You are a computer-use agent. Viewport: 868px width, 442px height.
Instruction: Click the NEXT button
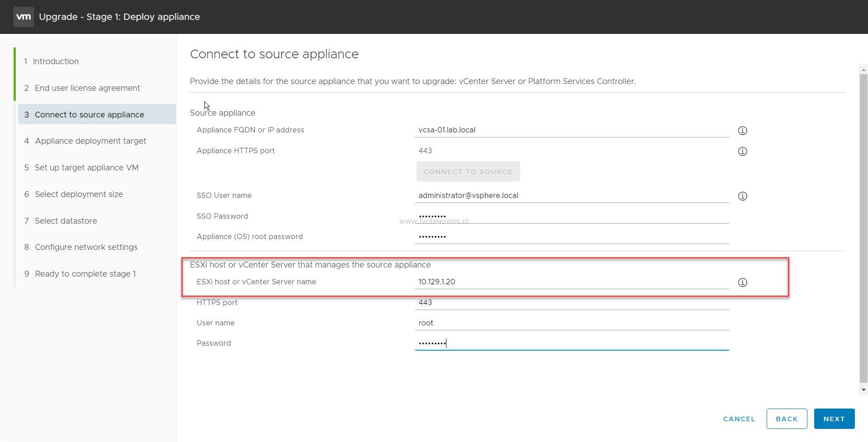(834, 419)
